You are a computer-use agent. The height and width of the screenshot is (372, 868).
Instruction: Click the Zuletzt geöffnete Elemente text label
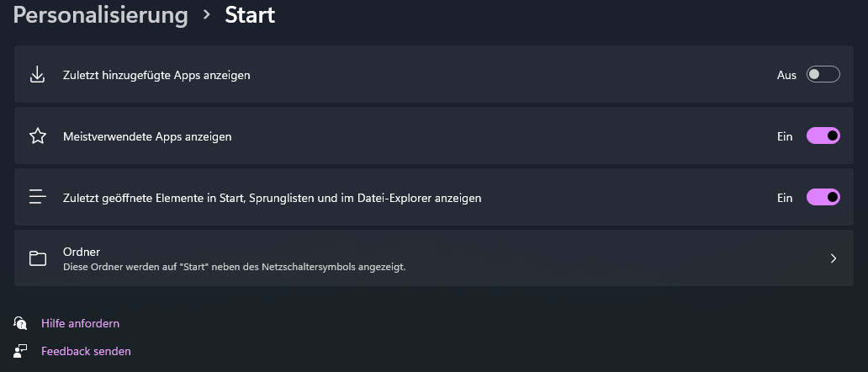[x=272, y=198]
